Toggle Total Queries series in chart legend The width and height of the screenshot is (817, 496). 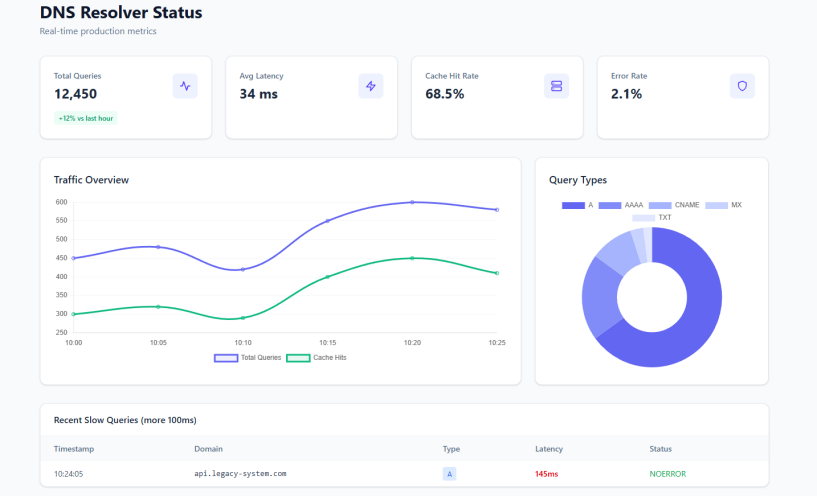pos(248,357)
